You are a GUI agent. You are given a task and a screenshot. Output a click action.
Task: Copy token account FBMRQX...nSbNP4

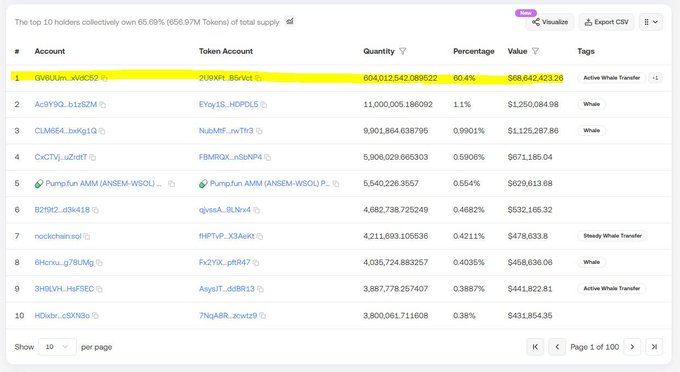pos(268,157)
